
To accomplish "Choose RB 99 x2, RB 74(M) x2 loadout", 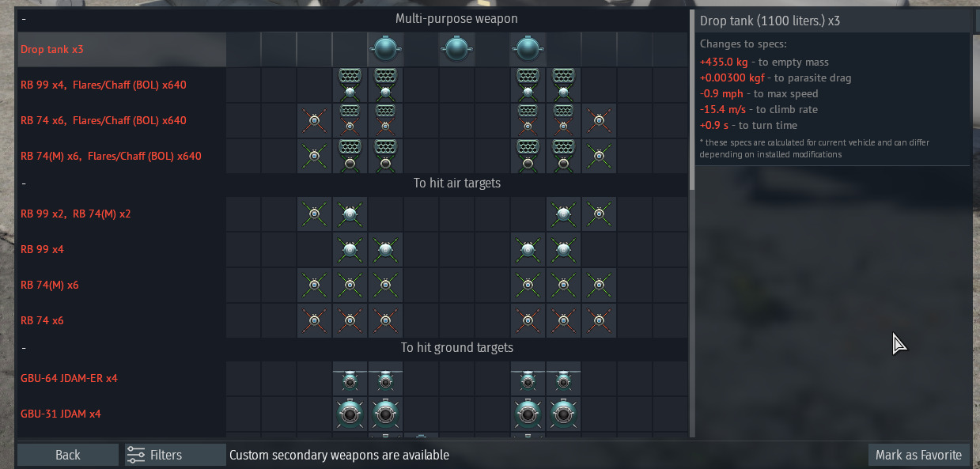I will (353, 214).
